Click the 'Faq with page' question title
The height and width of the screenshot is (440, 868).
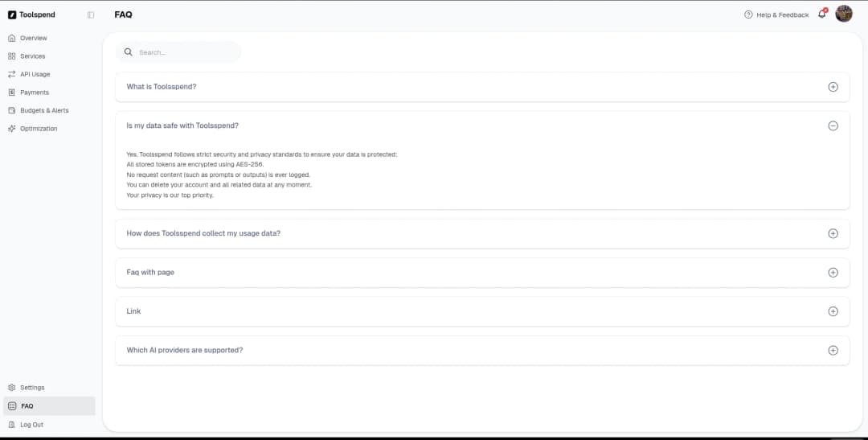(x=150, y=273)
